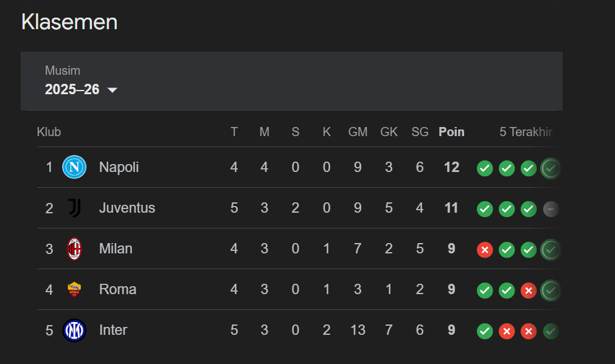Click the Klasemen heading

69,22
